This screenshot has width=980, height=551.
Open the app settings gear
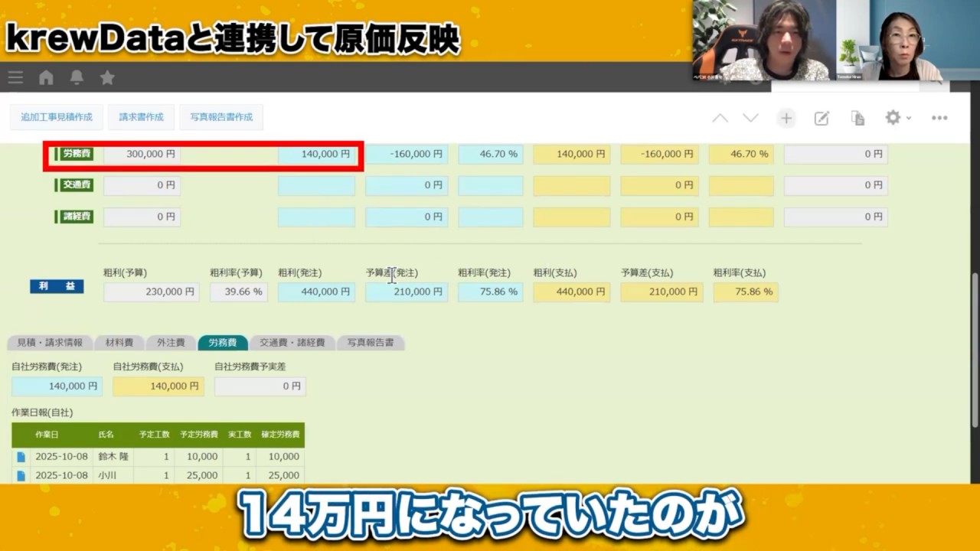point(892,118)
